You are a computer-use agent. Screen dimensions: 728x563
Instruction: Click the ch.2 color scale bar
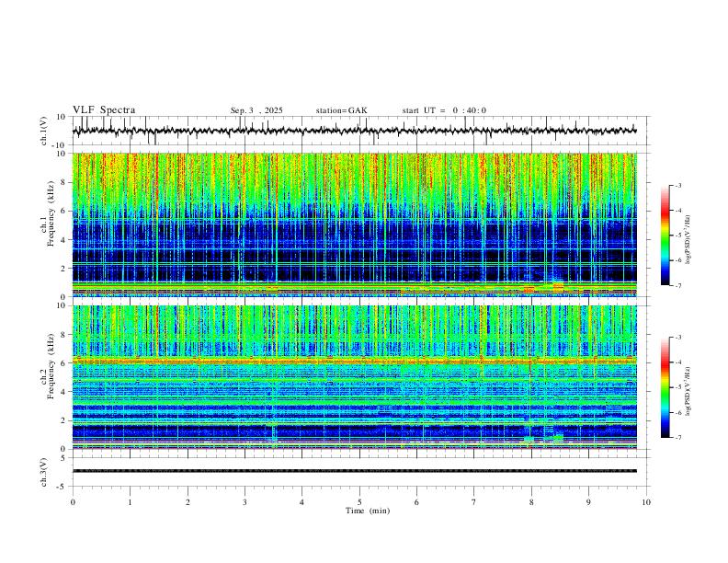pos(665,387)
